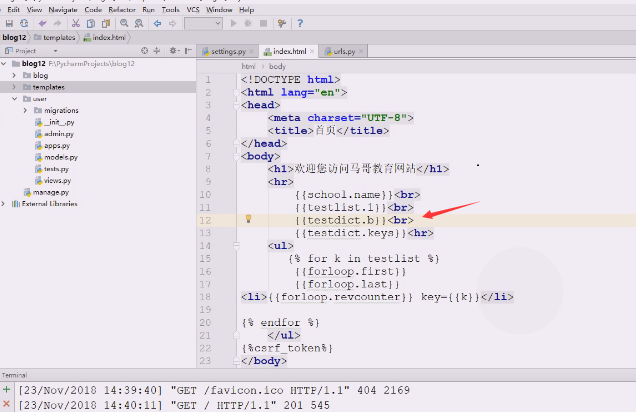Click the Stop square icon
The height and width of the screenshot is (412, 636).
(263, 24)
